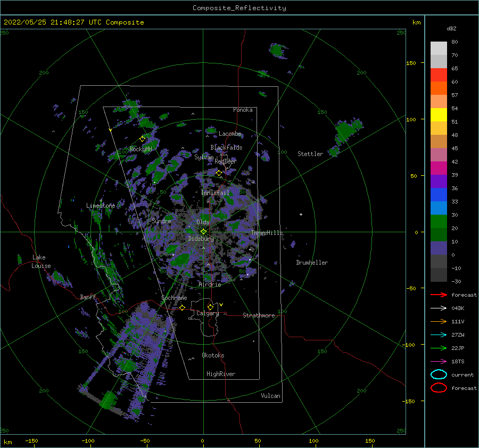Select the magenta 42 dBZ color swatch
Image resolution: width=479 pixels, height=448 pixels.
click(439, 168)
